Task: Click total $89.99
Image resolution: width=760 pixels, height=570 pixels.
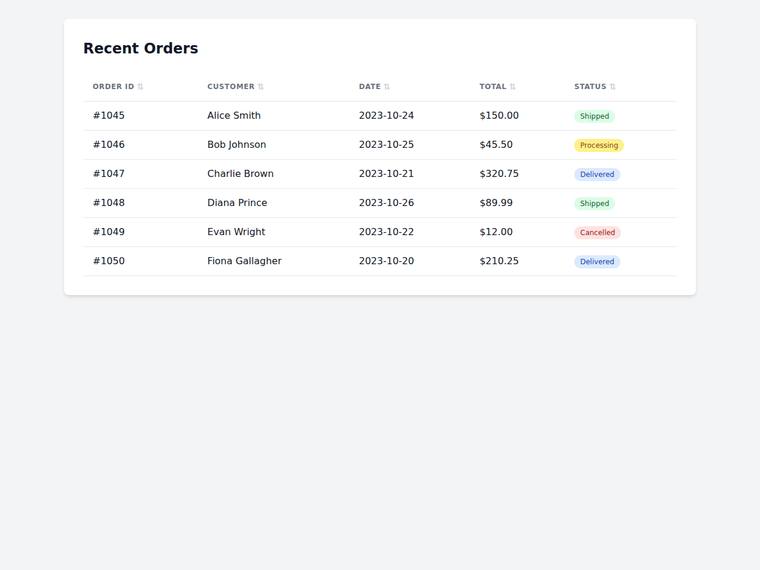Action: [496, 203]
